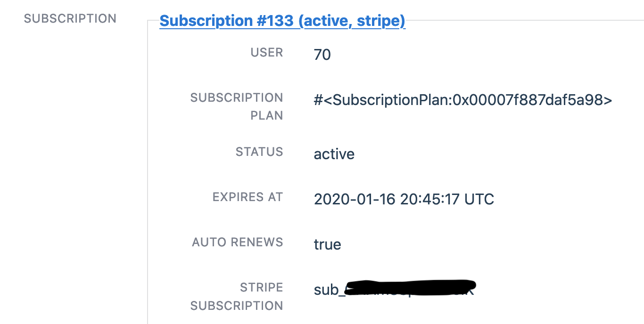Image resolution: width=644 pixels, height=324 pixels.
Task: Select the SubscriptionPlan object text
Action: (463, 100)
